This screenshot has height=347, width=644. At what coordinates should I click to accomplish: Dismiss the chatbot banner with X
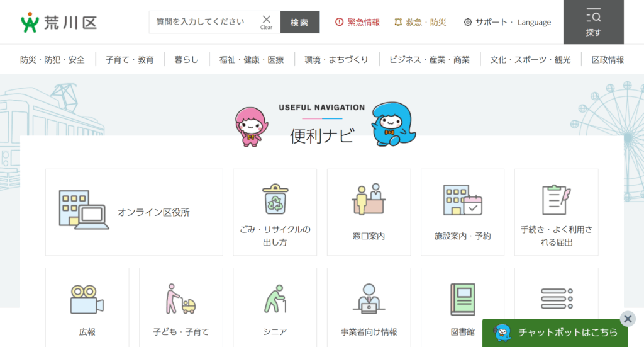tap(627, 318)
